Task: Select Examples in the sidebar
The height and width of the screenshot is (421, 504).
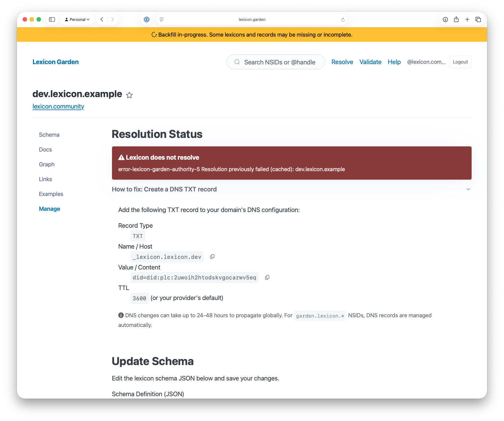Action: coord(51,194)
